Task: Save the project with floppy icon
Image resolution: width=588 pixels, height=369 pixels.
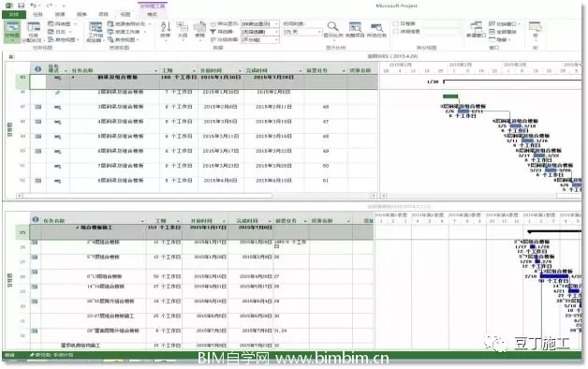Action: coord(22,6)
